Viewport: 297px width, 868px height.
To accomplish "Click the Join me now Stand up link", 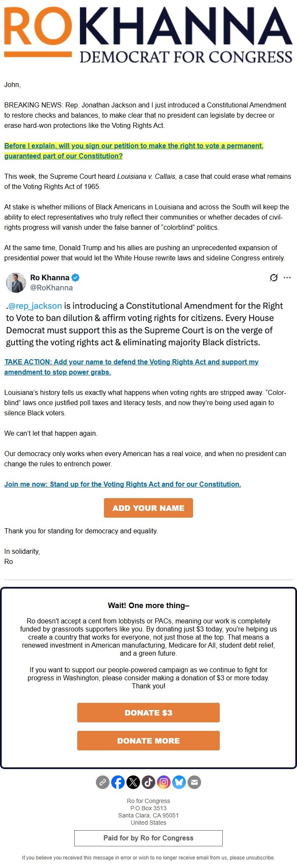I will (x=123, y=484).
